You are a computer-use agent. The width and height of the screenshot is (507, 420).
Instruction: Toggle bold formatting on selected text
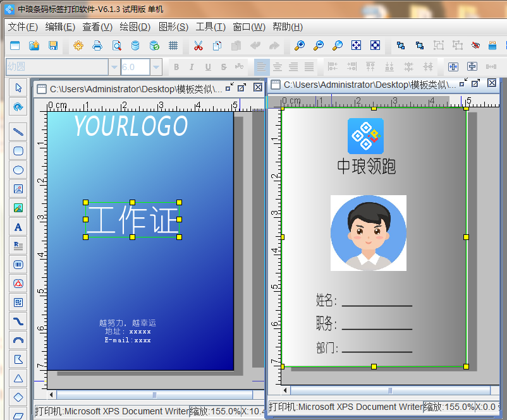pyautogui.click(x=176, y=66)
